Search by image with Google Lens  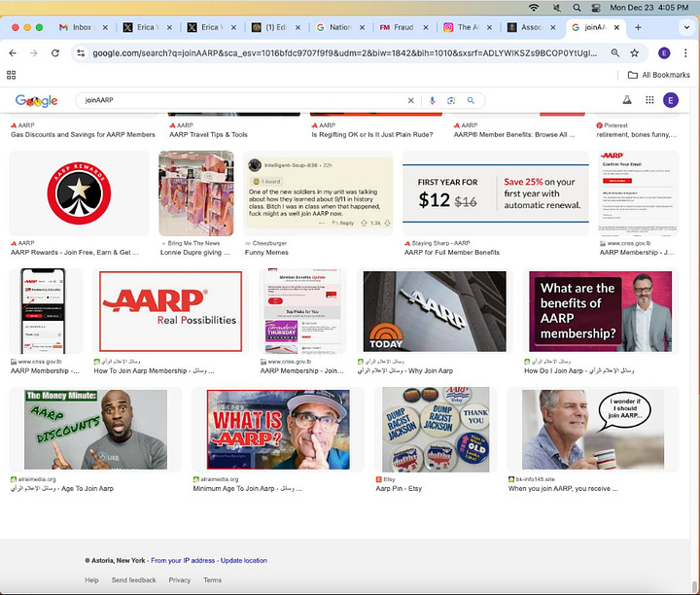tap(451, 100)
